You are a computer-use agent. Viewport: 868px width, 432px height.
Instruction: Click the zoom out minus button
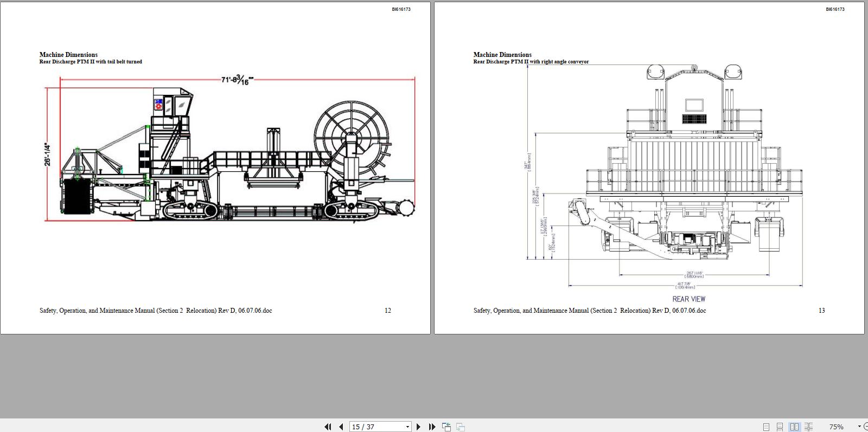click(x=866, y=427)
